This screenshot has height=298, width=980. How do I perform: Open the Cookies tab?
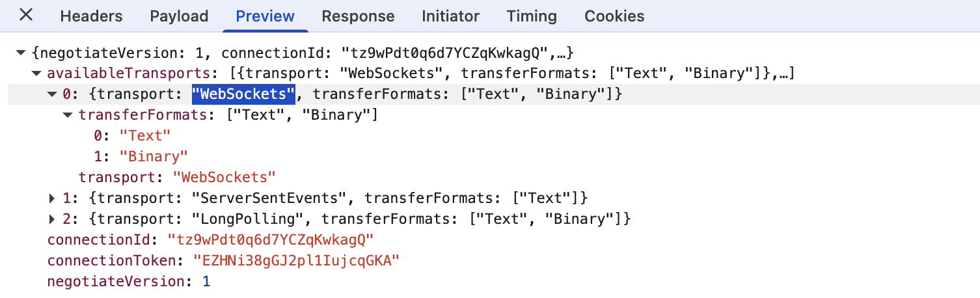pyautogui.click(x=614, y=16)
